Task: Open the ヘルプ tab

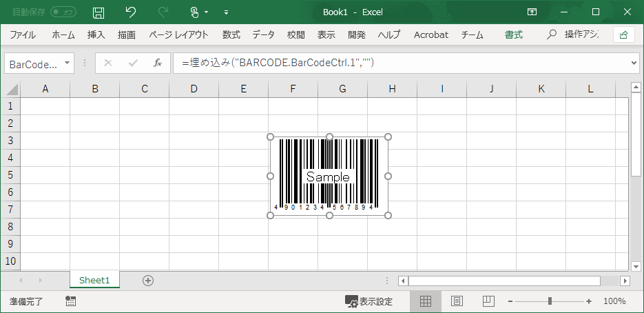Action: click(x=389, y=35)
